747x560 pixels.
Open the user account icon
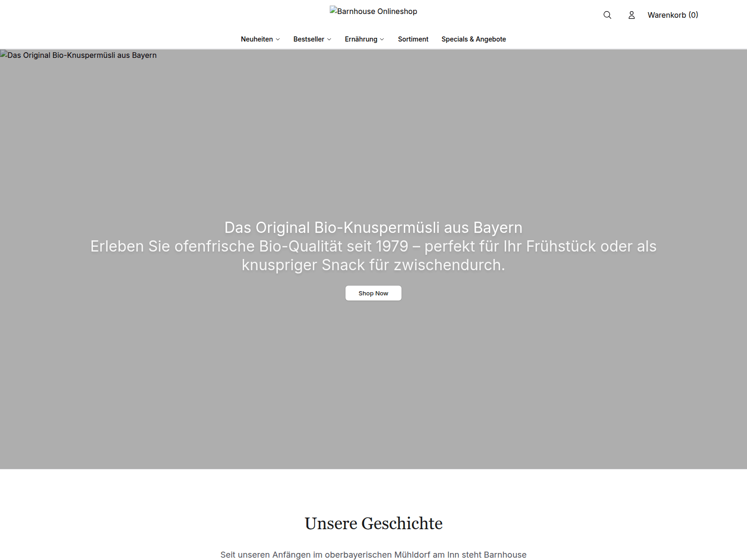[631, 15]
